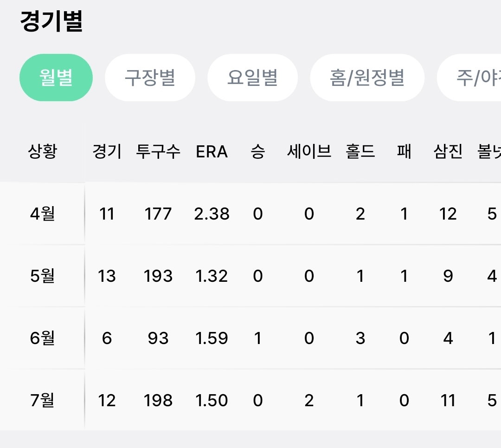This screenshot has height=448, width=501.
Task: Click the 198 pitch count for 7월
Action: coord(158,400)
